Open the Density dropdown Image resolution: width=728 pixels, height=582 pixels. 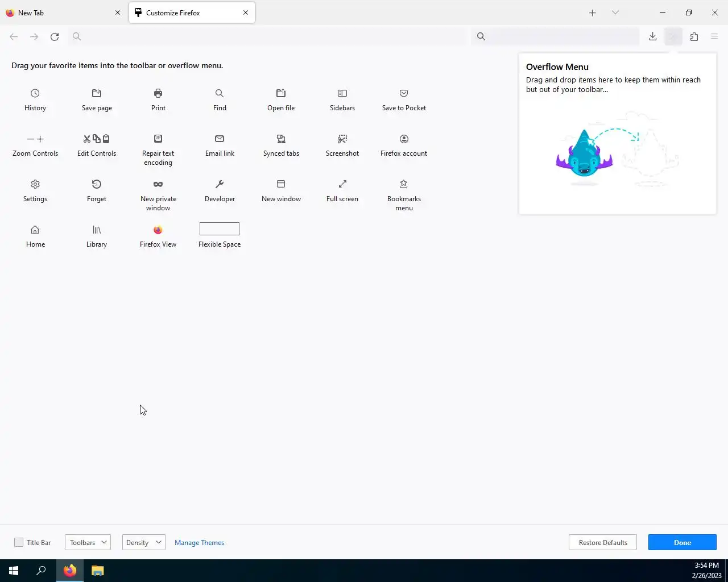tap(144, 542)
